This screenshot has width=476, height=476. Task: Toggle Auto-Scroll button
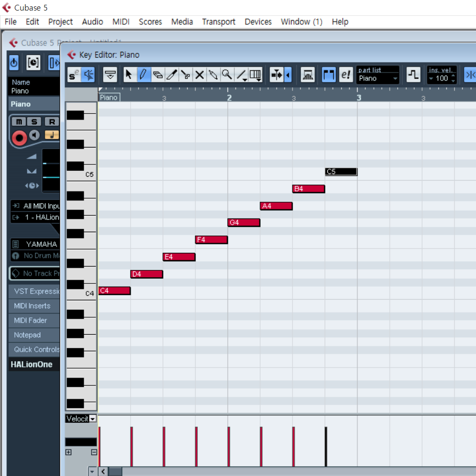(277, 75)
